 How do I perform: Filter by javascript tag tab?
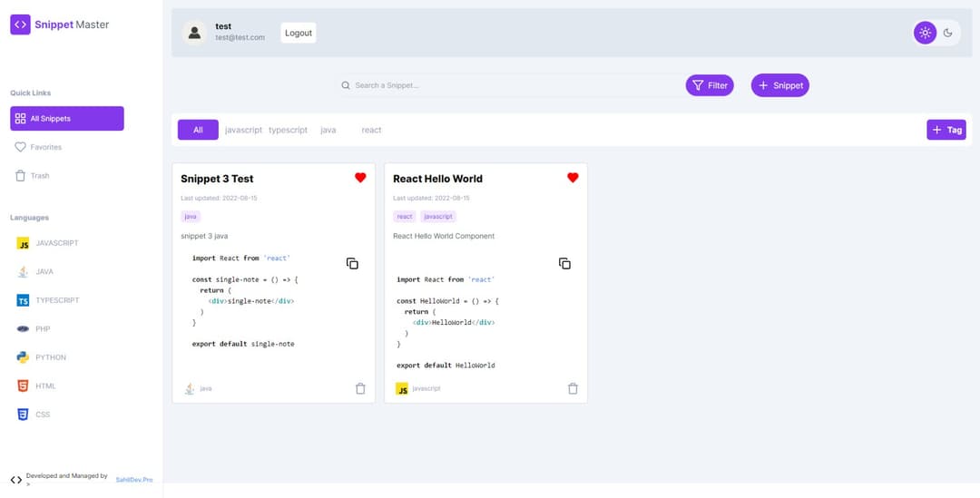point(244,130)
